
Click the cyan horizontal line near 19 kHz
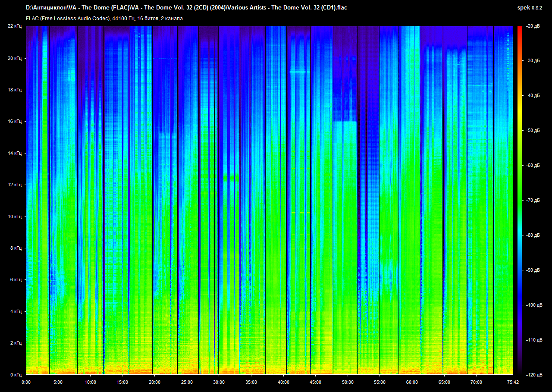(300, 72)
